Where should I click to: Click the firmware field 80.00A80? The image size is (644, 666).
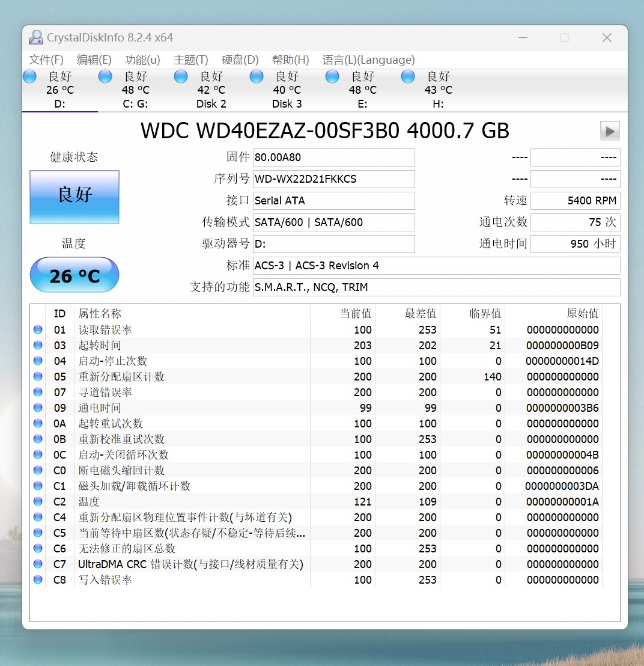pyautogui.click(x=333, y=157)
